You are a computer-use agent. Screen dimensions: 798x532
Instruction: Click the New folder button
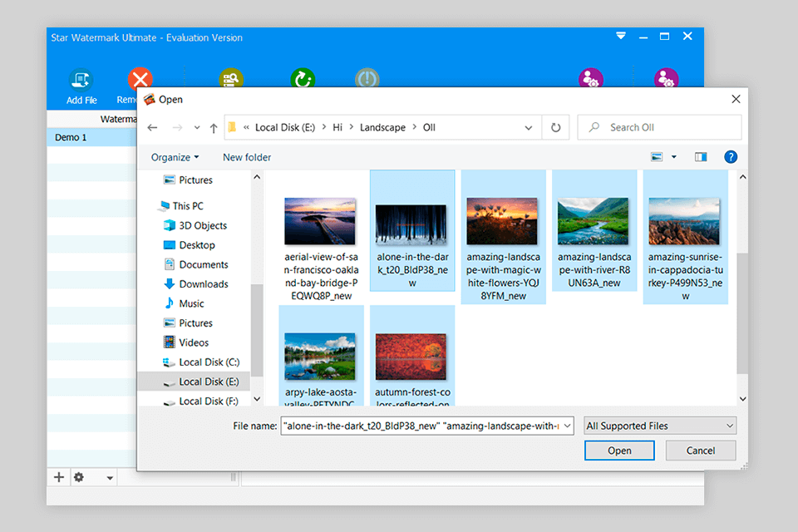click(247, 157)
